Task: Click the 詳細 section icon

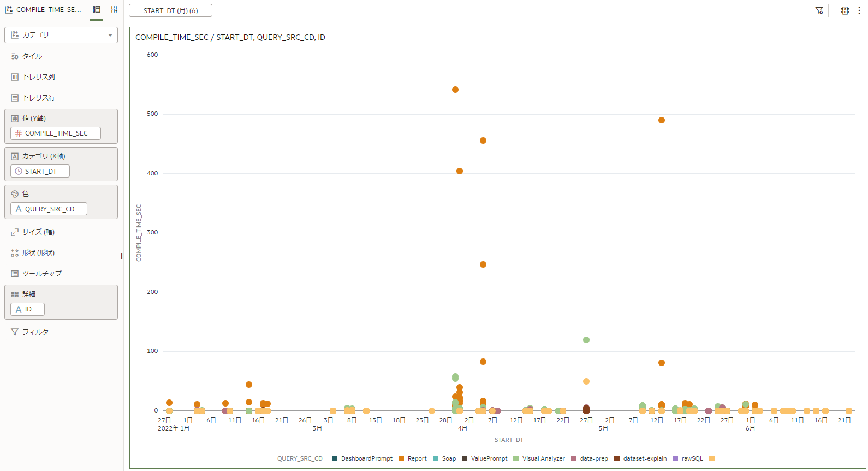Action: click(15, 295)
